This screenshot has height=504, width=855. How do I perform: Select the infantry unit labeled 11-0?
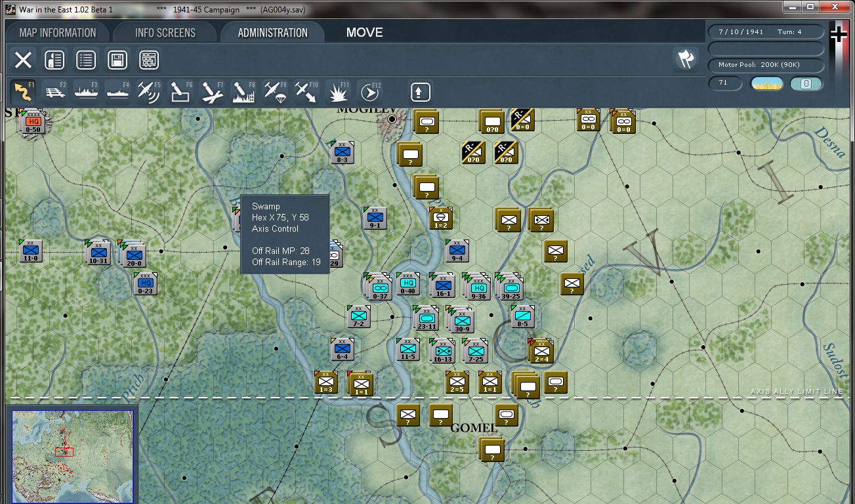pyautogui.click(x=30, y=251)
